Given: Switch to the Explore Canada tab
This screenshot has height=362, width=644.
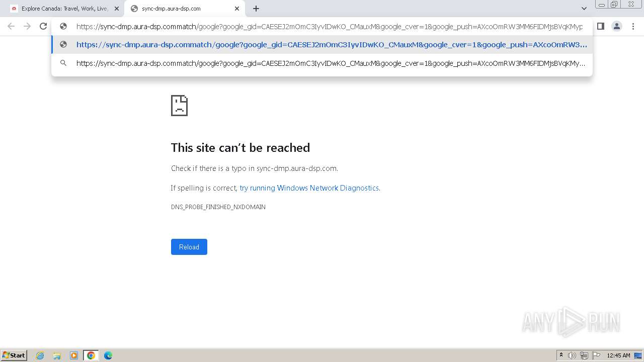Looking at the screenshot, I should (64, 9).
